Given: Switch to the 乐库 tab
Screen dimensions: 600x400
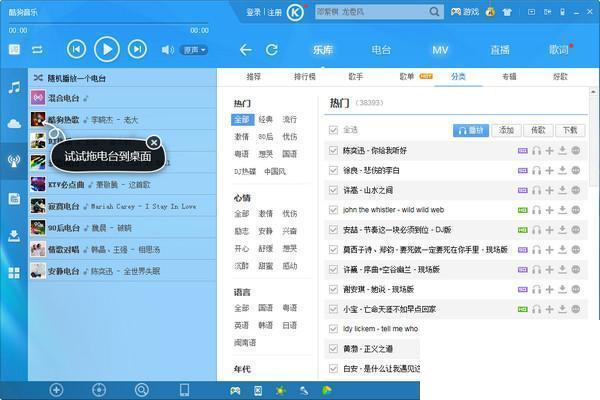Looking at the screenshot, I should click(323, 50).
